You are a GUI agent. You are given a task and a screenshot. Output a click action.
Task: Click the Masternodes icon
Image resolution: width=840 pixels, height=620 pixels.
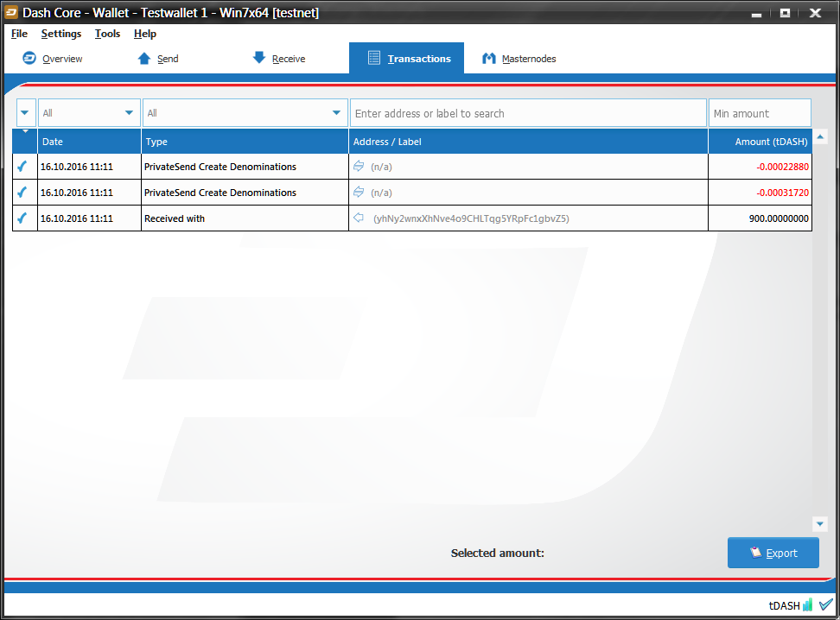tap(488, 58)
